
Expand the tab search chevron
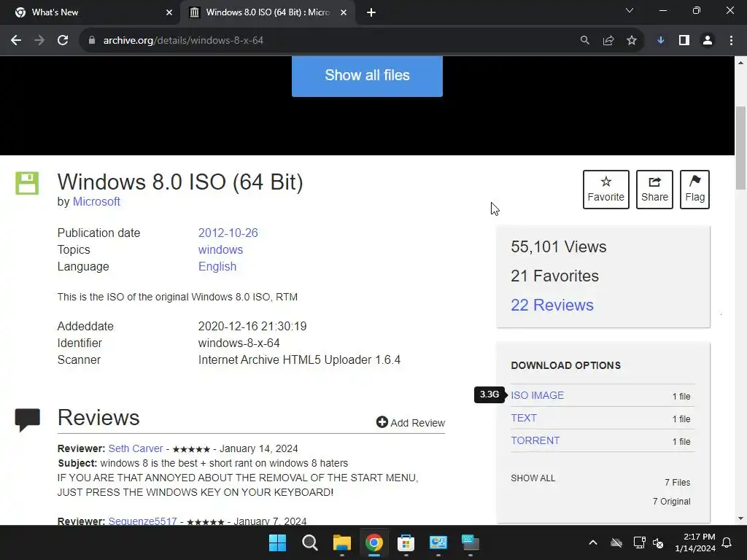(630, 10)
